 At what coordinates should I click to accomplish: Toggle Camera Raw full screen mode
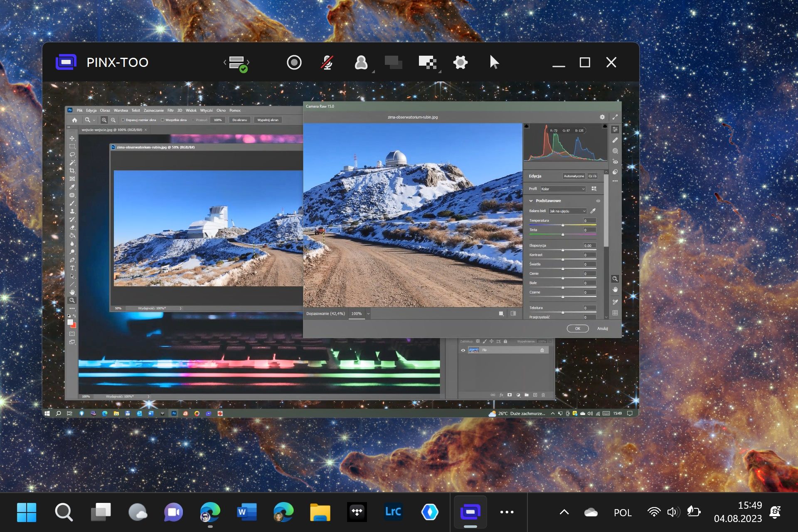[615, 117]
